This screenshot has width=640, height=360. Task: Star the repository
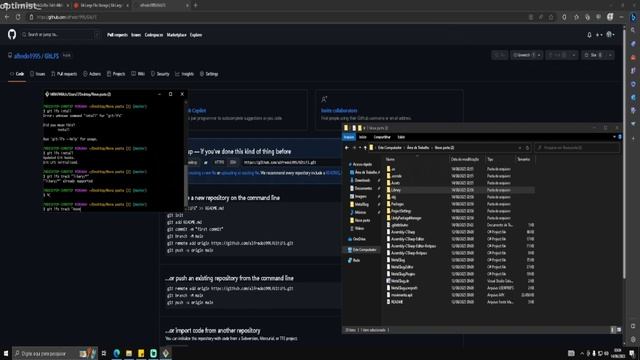pos(594,55)
